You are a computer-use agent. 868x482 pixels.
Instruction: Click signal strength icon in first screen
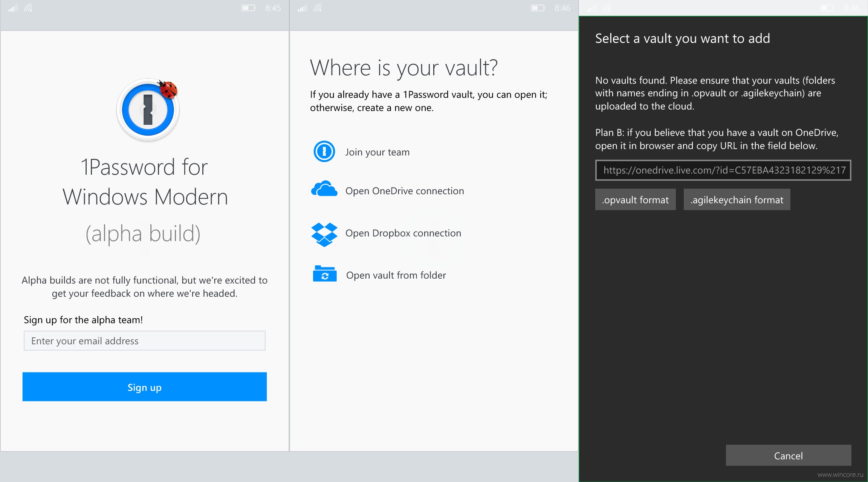click(x=13, y=8)
